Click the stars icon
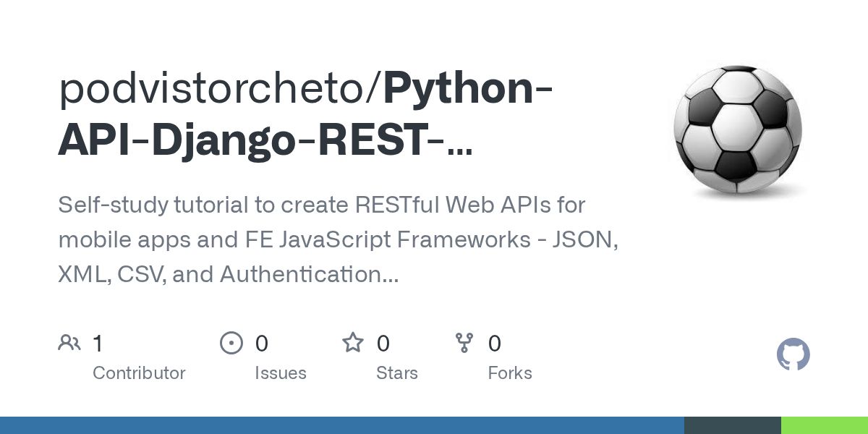The image size is (868, 434). [x=353, y=342]
